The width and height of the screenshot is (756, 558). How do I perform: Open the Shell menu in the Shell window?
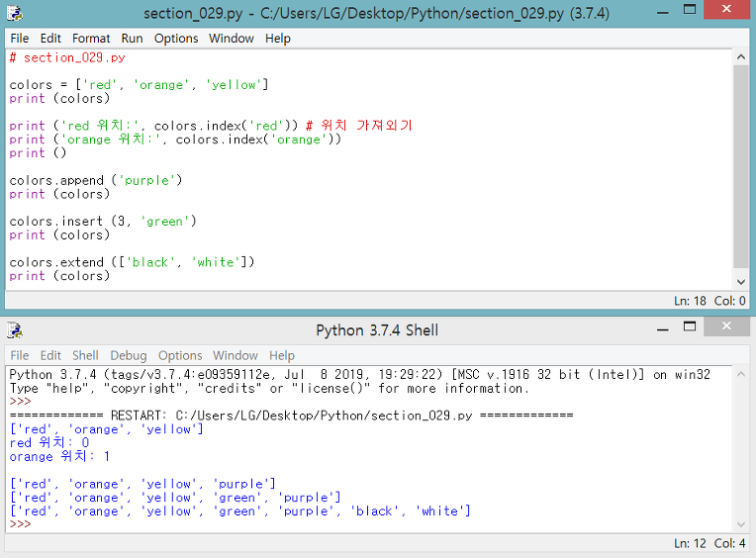(85, 355)
